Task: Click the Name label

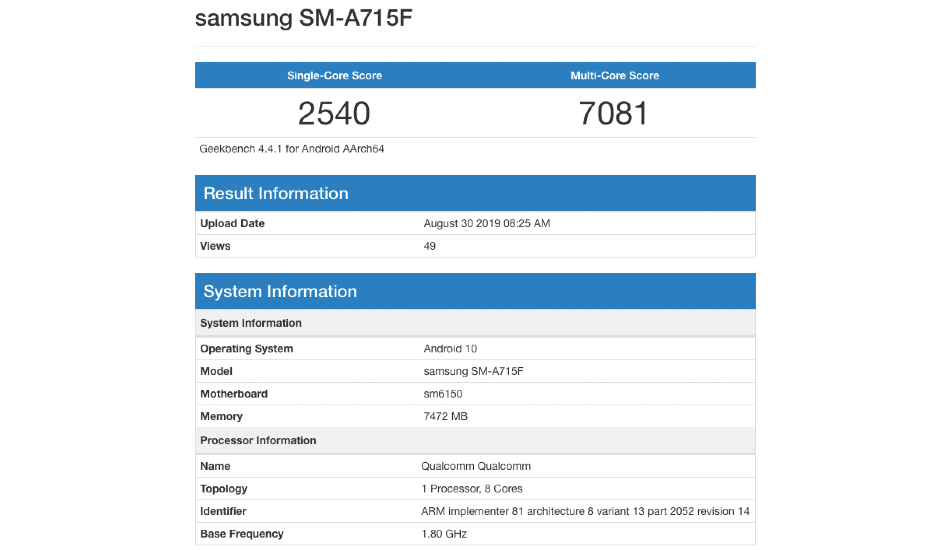Action: pyautogui.click(x=215, y=466)
